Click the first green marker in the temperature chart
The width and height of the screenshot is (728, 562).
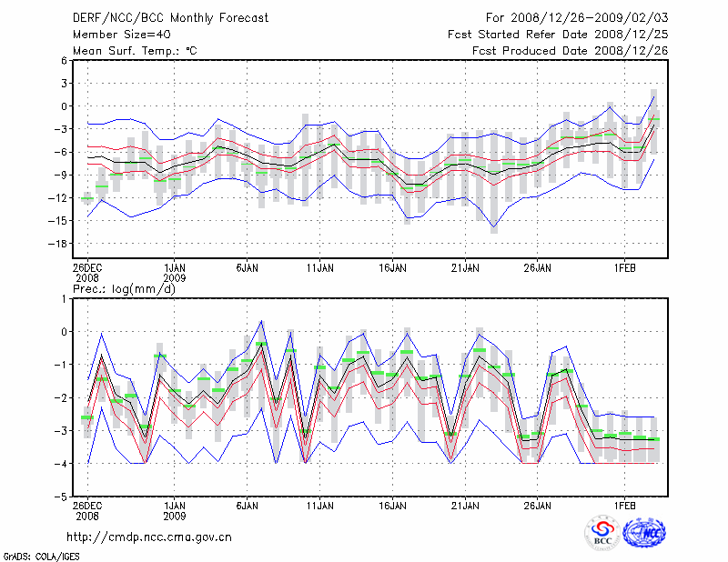point(87,198)
